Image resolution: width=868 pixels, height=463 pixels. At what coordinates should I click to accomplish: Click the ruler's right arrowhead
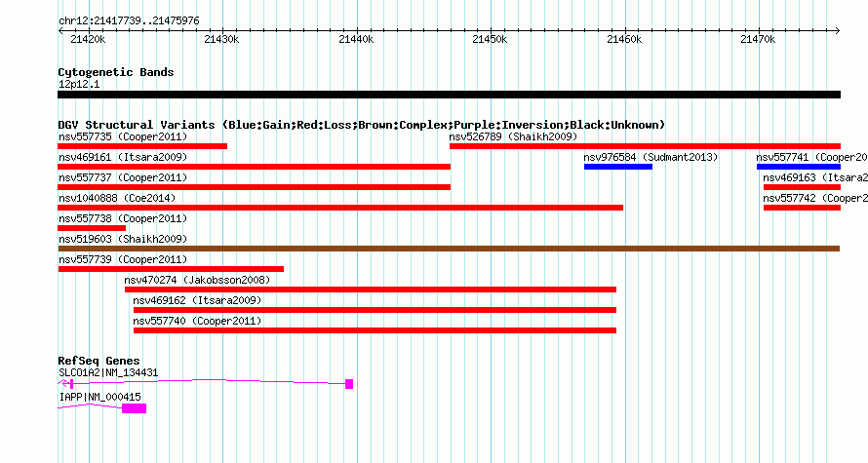(x=838, y=31)
